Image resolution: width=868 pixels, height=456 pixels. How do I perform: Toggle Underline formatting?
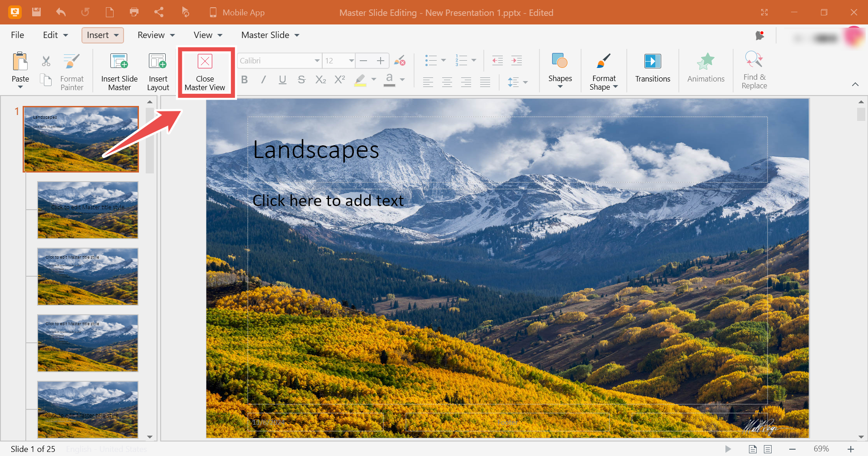tap(282, 80)
